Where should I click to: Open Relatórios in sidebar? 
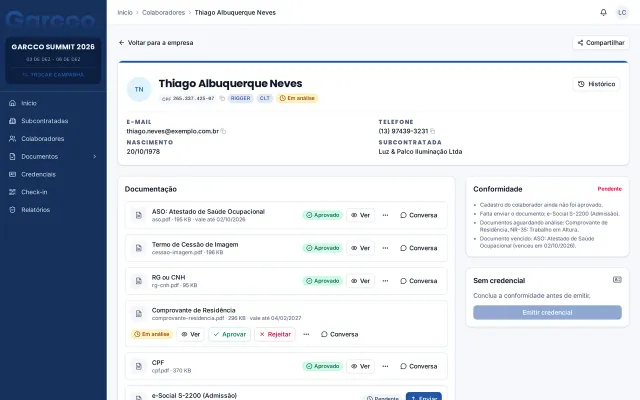[53, 210]
